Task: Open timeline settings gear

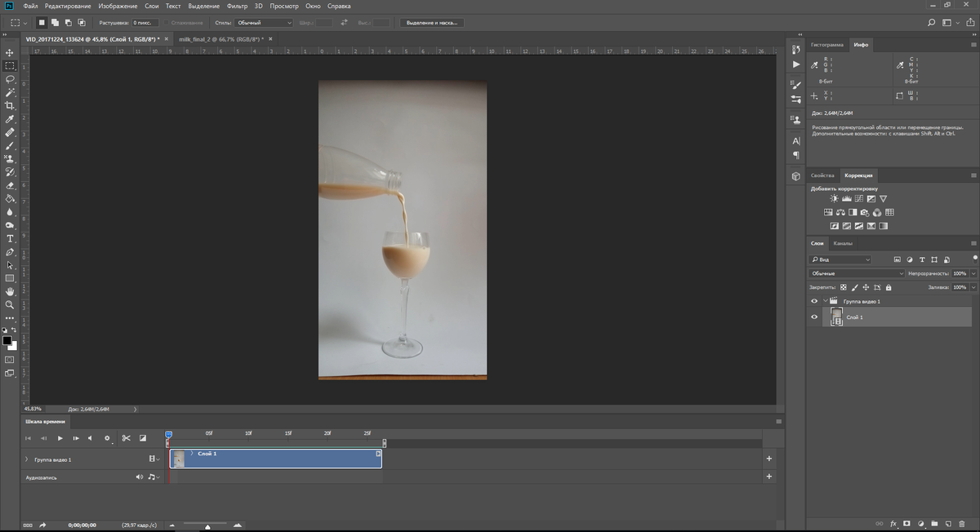Action: pyautogui.click(x=107, y=438)
